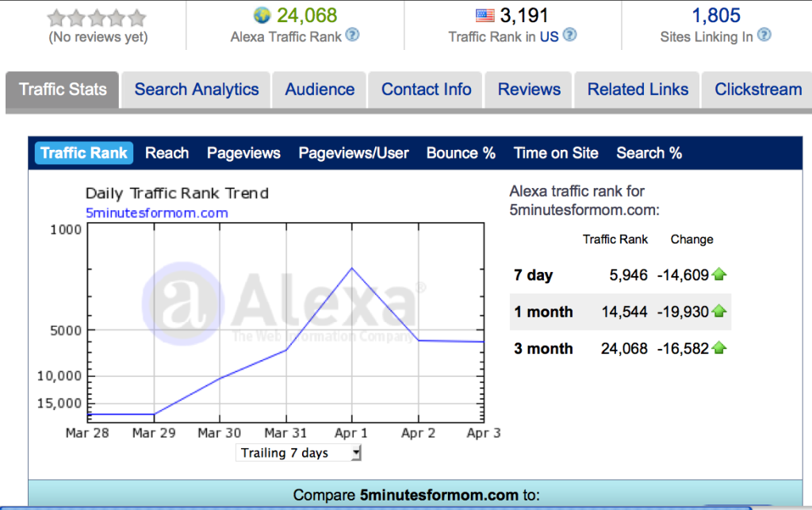
Task: Open the Reviews tab
Action: (x=529, y=90)
